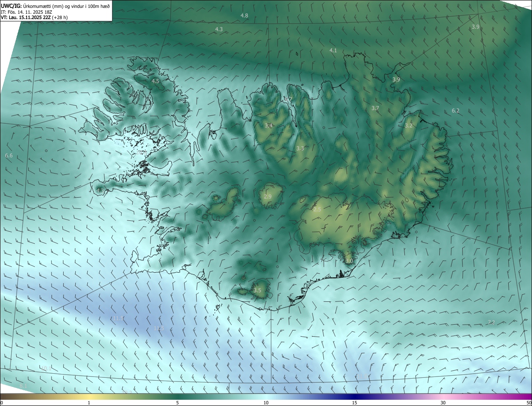The height and width of the screenshot is (406, 532).
Task: Click the 2.5 value label
Action: point(317,210)
